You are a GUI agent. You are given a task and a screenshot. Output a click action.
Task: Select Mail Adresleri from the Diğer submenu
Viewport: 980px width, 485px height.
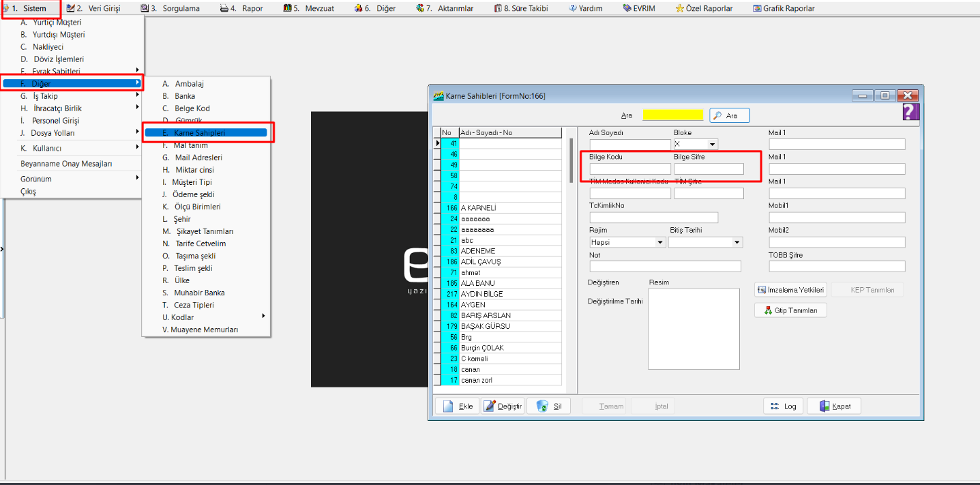pos(198,158)
